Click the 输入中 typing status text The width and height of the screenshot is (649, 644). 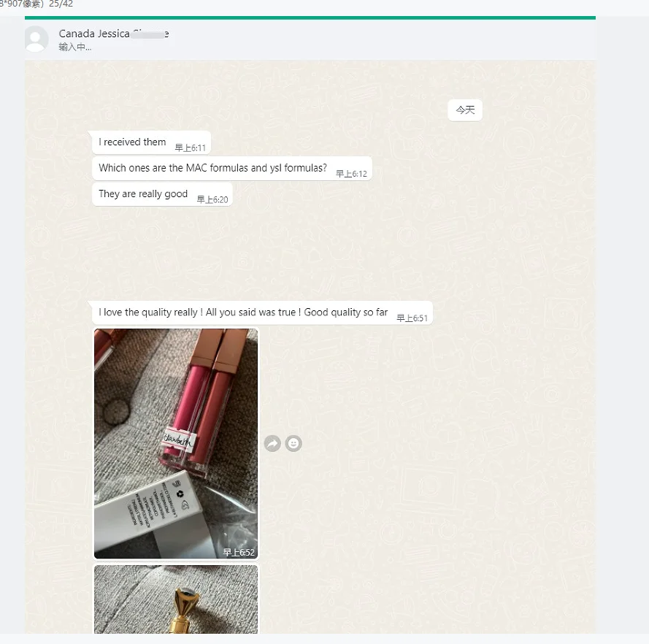75,47
